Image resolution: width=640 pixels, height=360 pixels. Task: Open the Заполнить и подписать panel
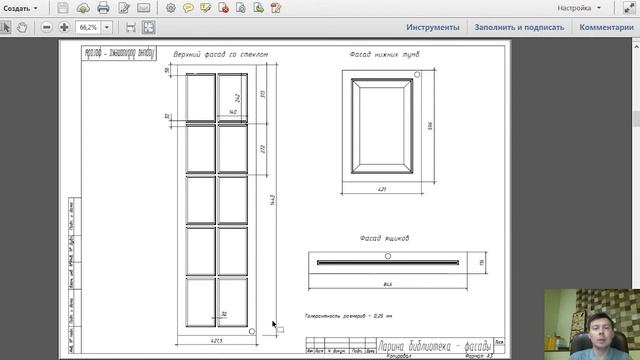point(519,27)
